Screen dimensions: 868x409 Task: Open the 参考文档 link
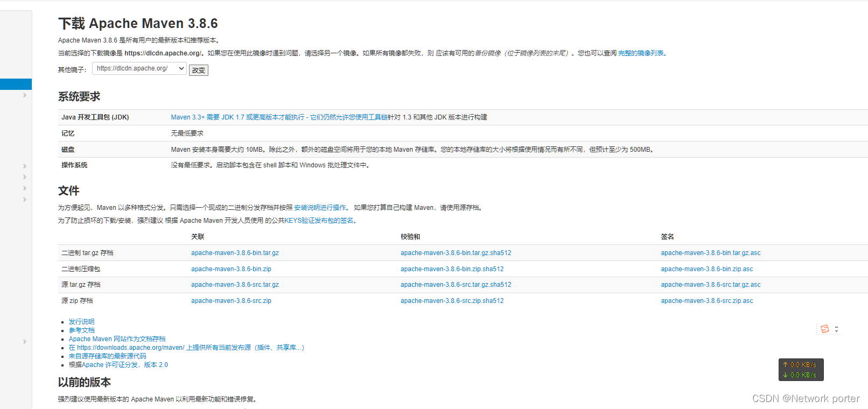click(81, 330)
